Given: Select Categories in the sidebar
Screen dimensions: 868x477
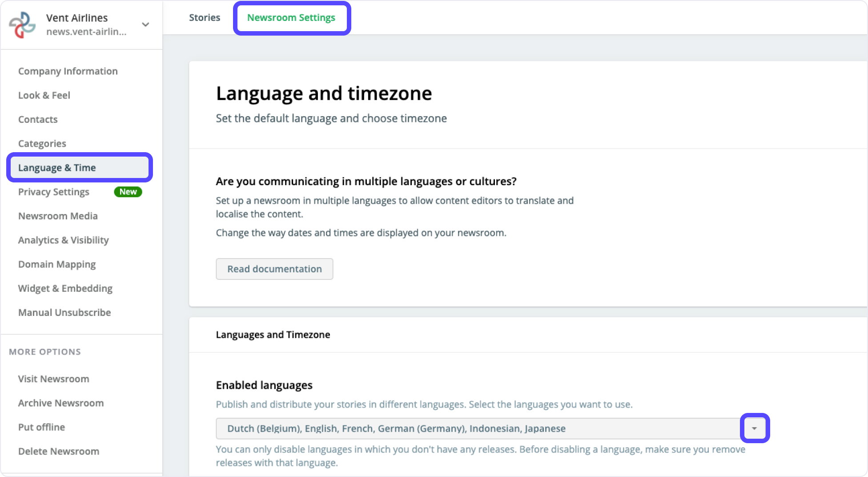Looking at the screenshot, I should [x=42, y=144].
